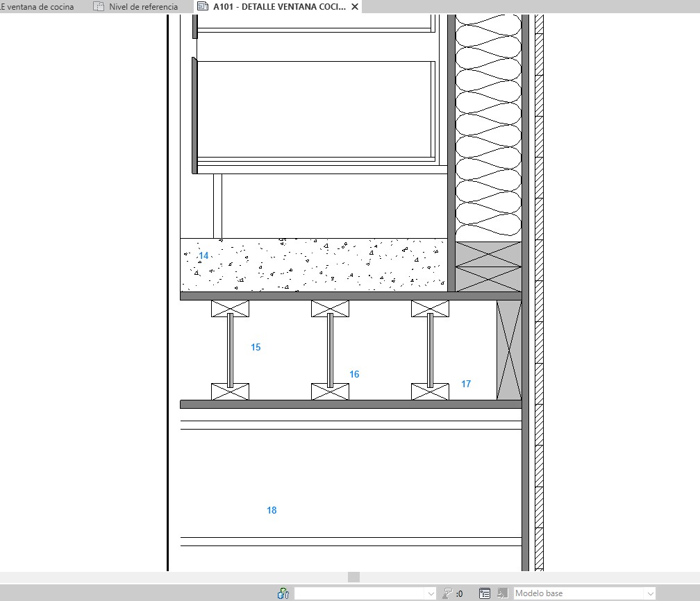Open the design options icon
The image size is (700, 601).
pos(485,593)
